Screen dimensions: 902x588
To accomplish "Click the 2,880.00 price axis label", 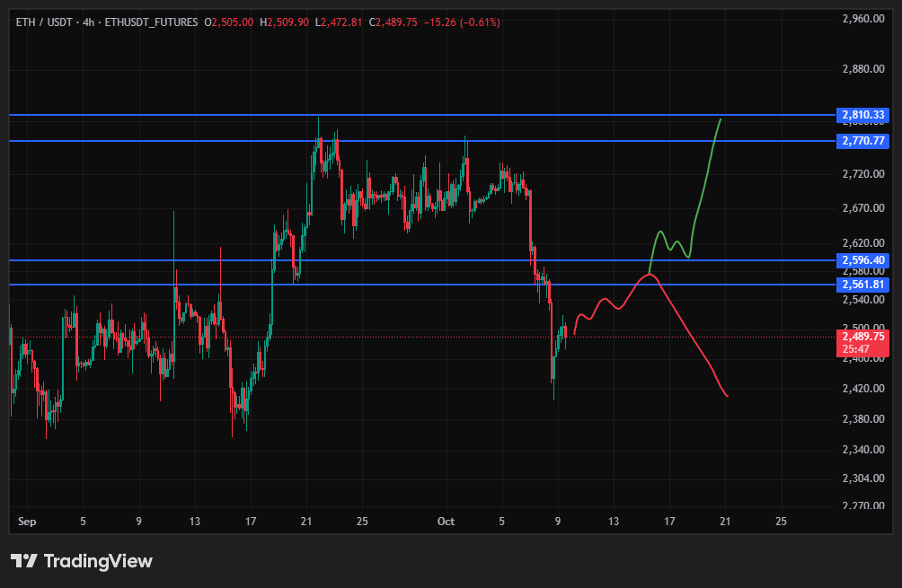I will pos(863,69).
